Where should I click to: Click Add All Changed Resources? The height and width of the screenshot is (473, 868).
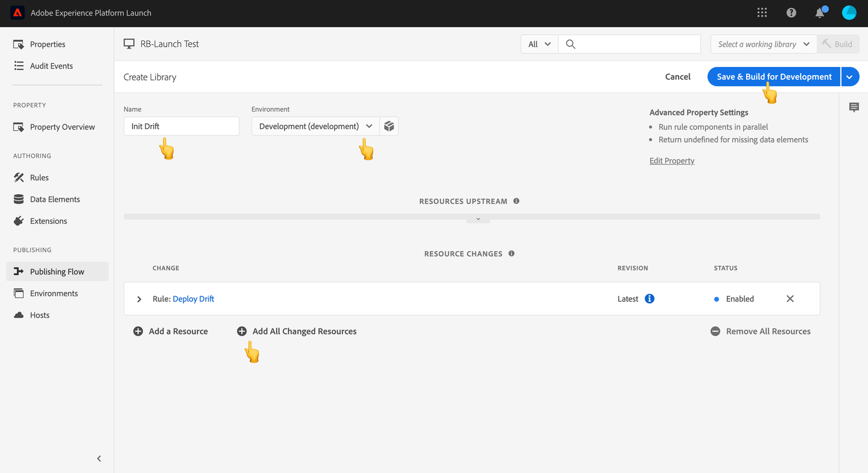(297, 331)
